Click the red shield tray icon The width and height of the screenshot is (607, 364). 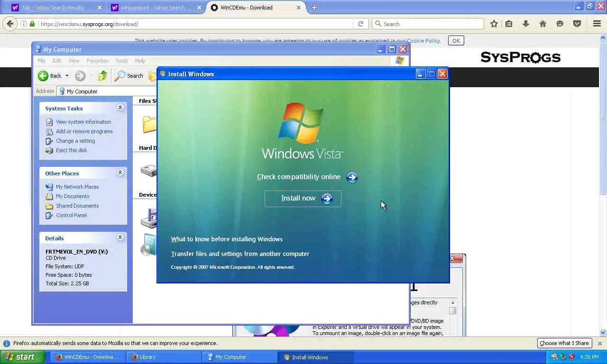(571, 357)
